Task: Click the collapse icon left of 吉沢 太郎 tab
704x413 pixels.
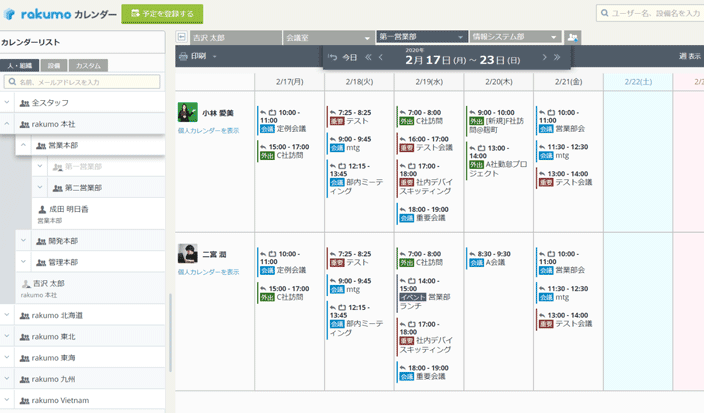Action: (x=181, y=37)
